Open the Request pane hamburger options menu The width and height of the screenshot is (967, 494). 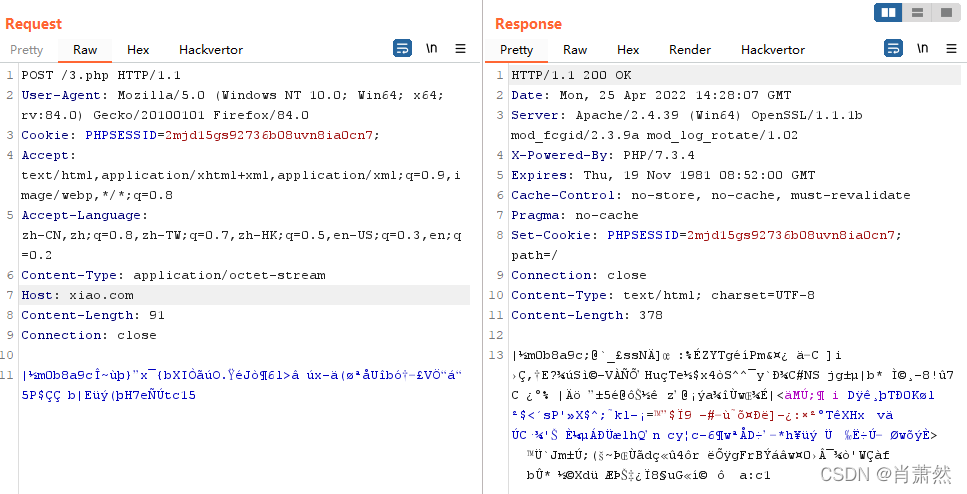pyautogui.click(x=460, y=48)
